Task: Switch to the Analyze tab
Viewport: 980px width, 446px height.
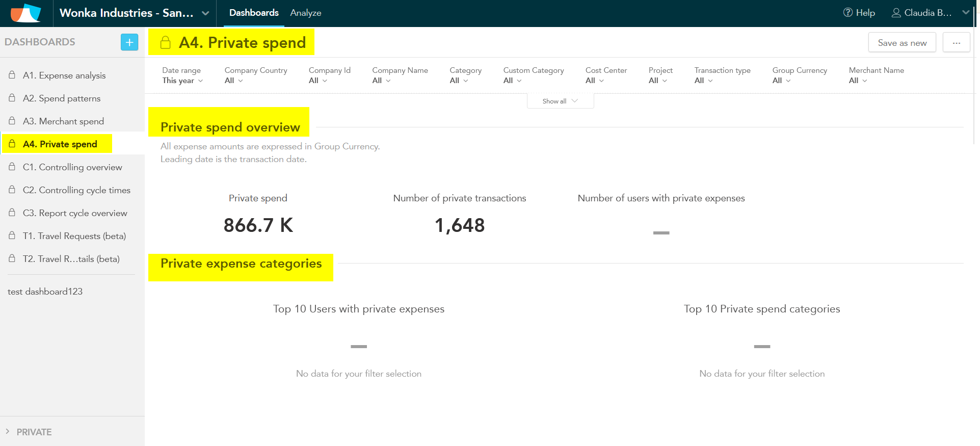Action: point(305,13)
